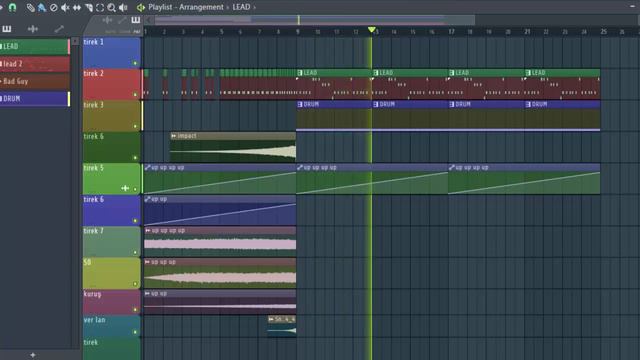Mute track tirek 5

(135, 189)
